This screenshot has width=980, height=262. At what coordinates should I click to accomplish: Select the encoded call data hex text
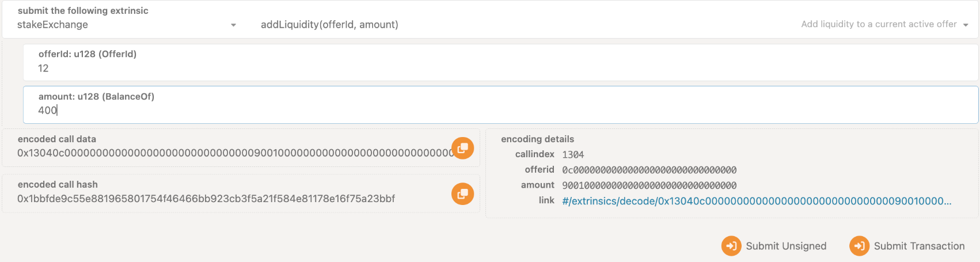235,153
